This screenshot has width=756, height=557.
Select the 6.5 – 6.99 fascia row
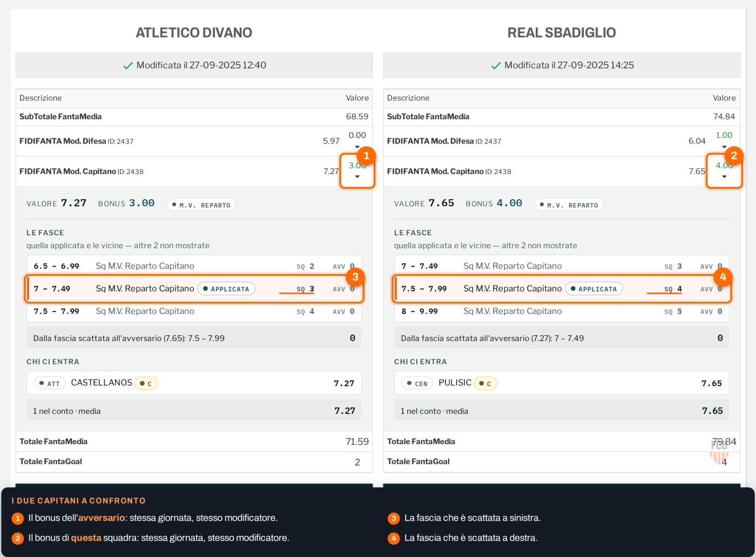click(194, 266)
